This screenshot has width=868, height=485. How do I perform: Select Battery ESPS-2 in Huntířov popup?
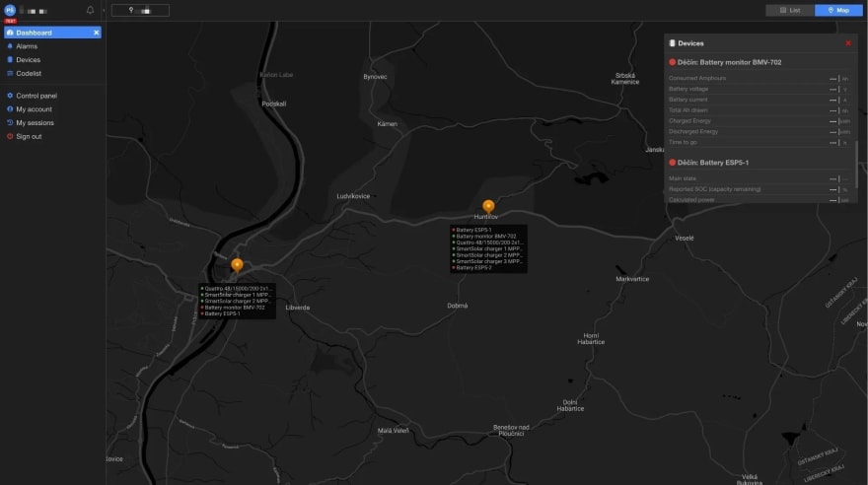[471, 268]
